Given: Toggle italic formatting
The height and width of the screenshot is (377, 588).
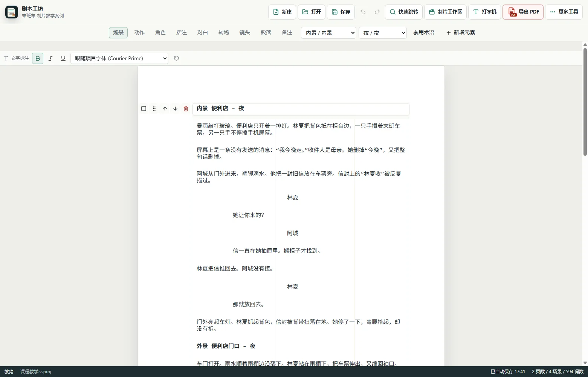Looking at the screenshot, I should click(x=50, y=58).
